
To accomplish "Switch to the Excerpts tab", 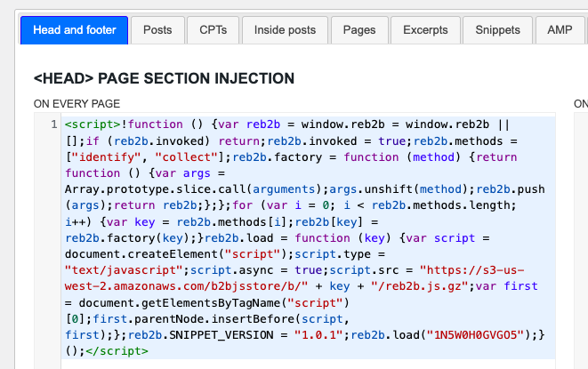I will coord(425,30).
